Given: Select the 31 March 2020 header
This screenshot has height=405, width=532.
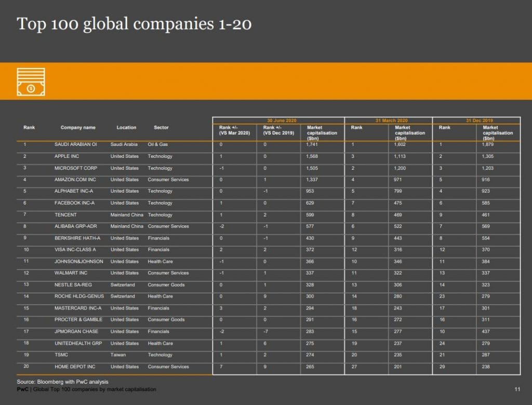Looking at the screenshot, I should point(391,120).
